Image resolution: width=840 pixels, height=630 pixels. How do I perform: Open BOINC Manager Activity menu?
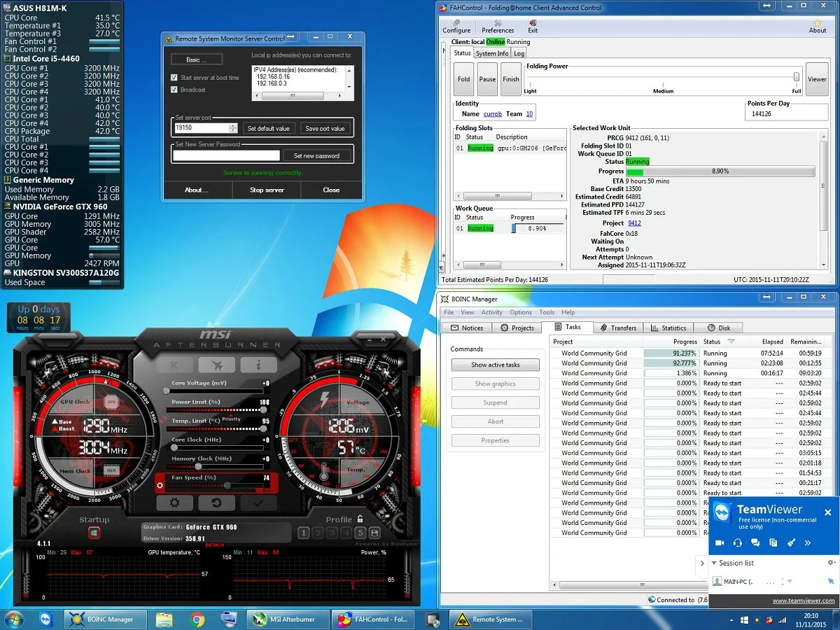tap(491, 312)
